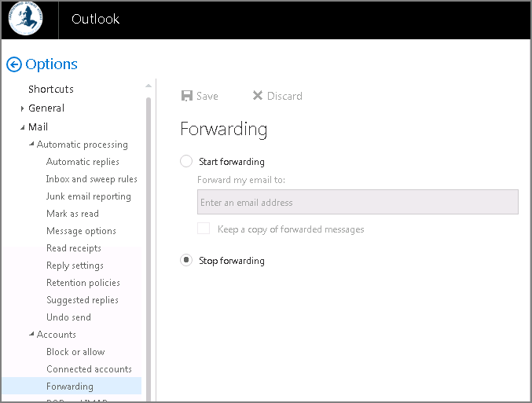Click the organization logo in header
Viewport: 532px width, 403px height.
pyautogui.click(x=26, y=19)
